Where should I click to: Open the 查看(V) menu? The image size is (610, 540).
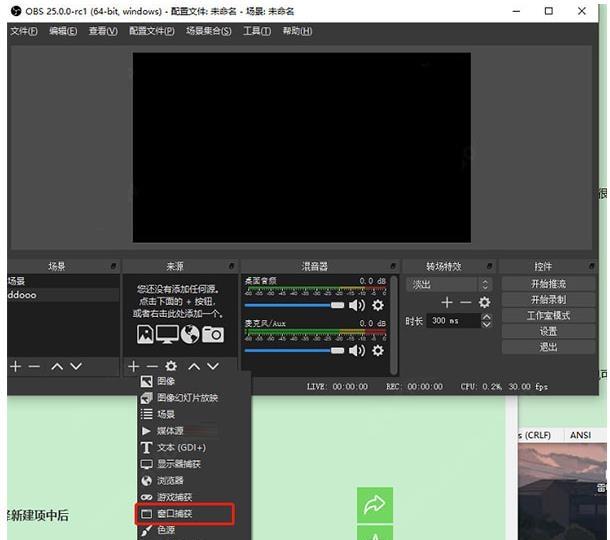(x=103, y=31)
